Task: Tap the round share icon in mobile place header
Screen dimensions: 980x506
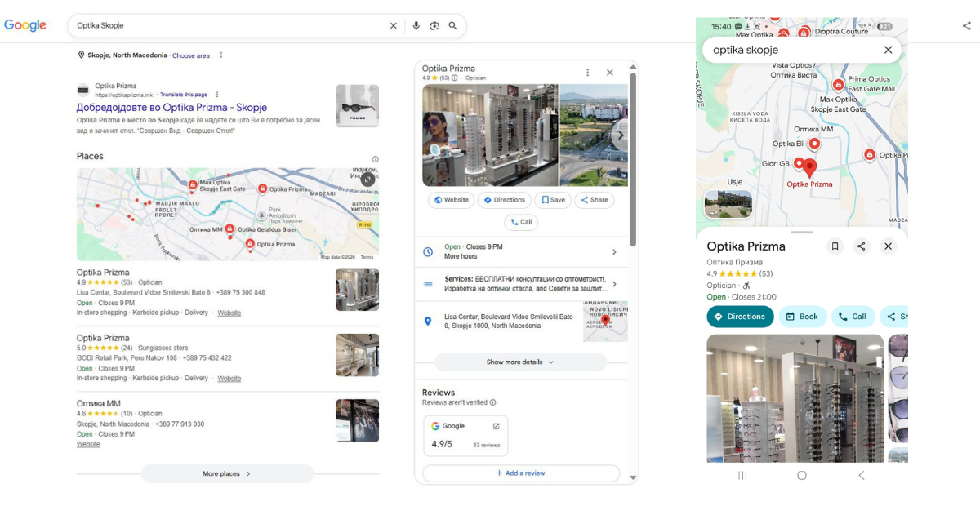Action: point(862,246)
